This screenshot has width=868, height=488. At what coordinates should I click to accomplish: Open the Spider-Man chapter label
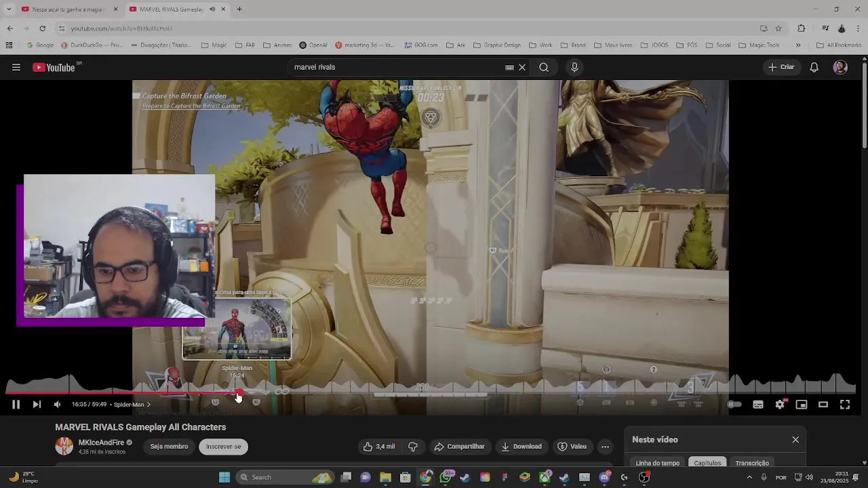point(132,405)
